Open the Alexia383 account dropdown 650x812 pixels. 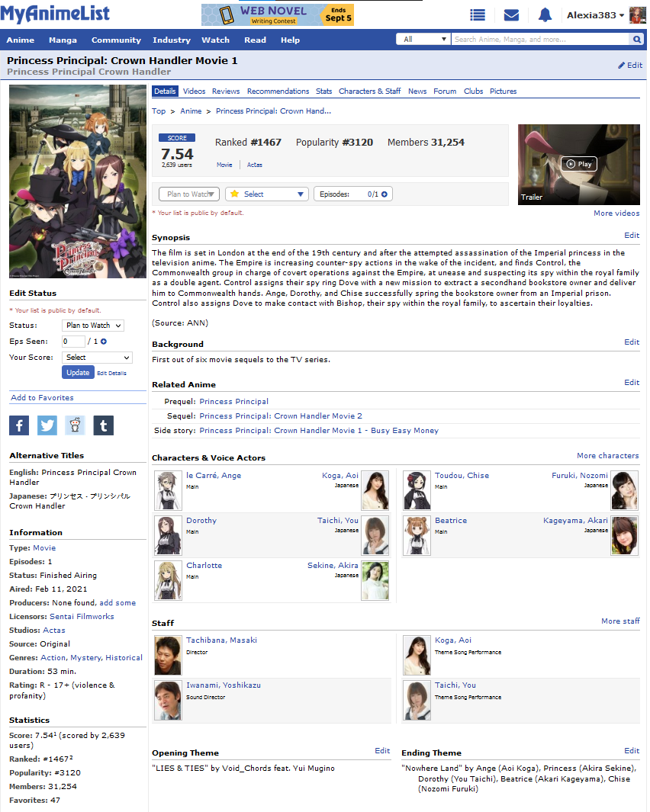coord(595,15)
